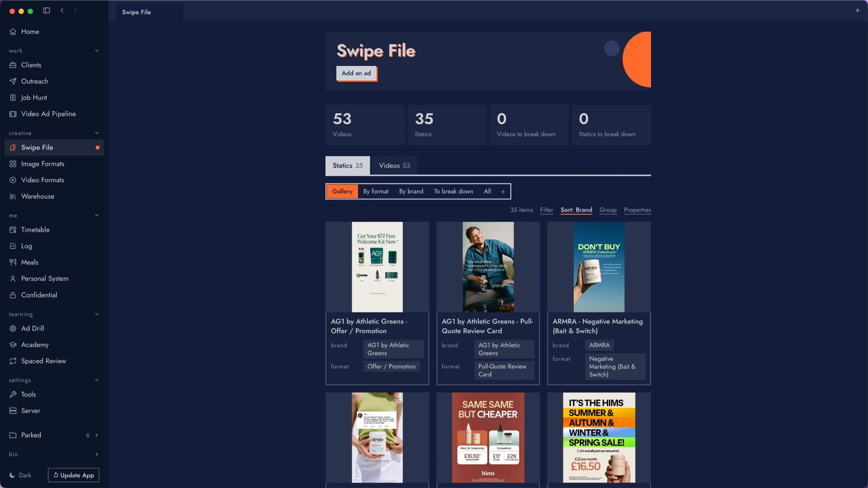Toggle the sidebar panel icon
This screenshot has height=488, width=868.
(47, 10)
